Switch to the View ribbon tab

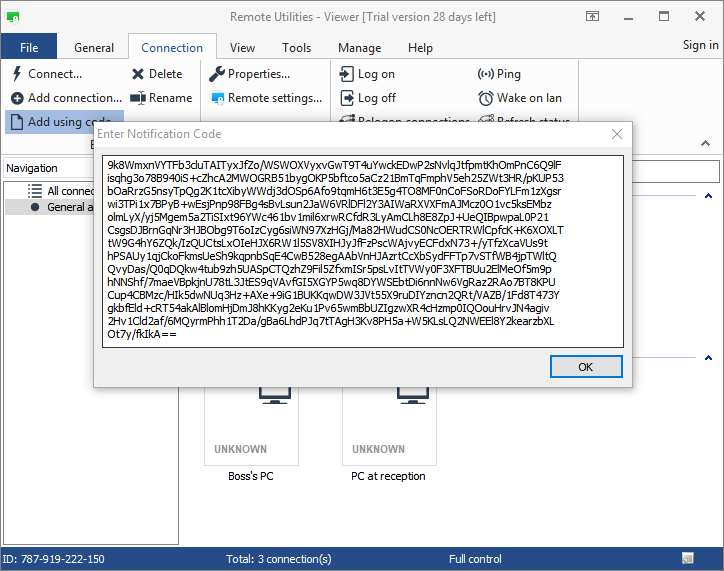[242, 47]
